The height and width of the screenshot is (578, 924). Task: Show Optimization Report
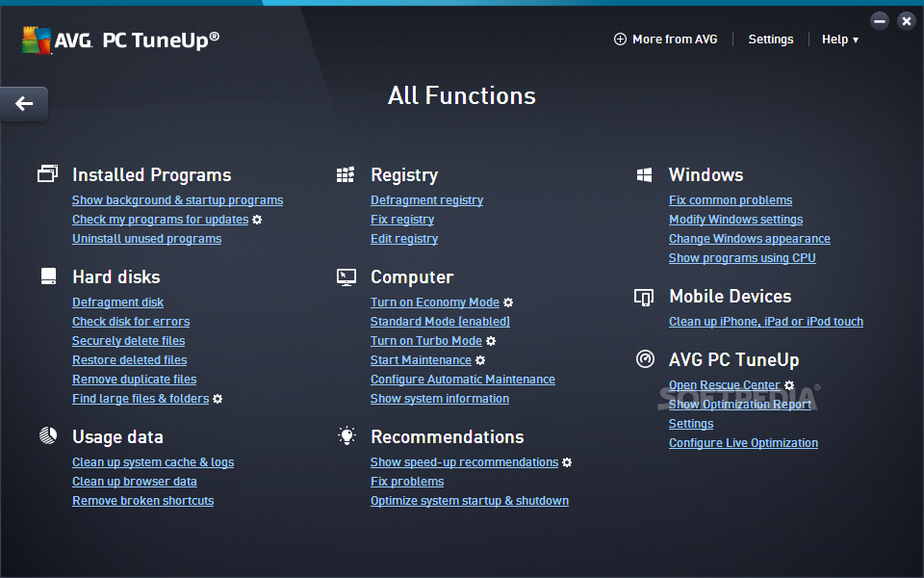[x=740, y=405]
